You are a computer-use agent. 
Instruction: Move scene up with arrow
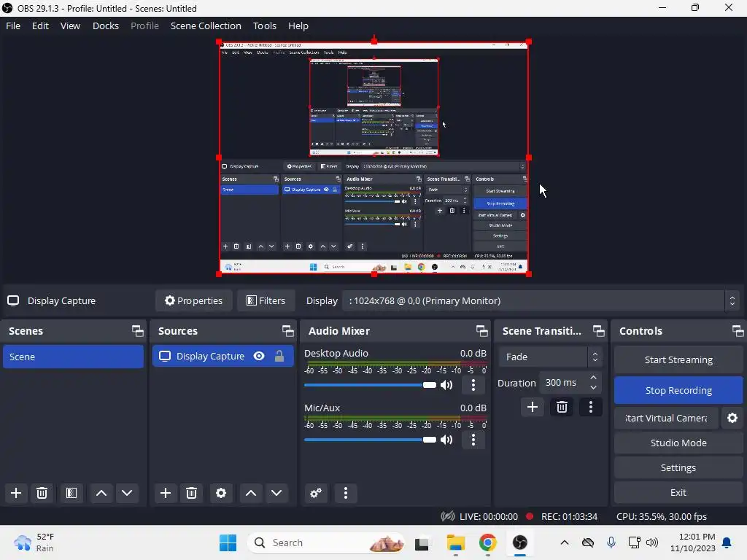[101, 493]
